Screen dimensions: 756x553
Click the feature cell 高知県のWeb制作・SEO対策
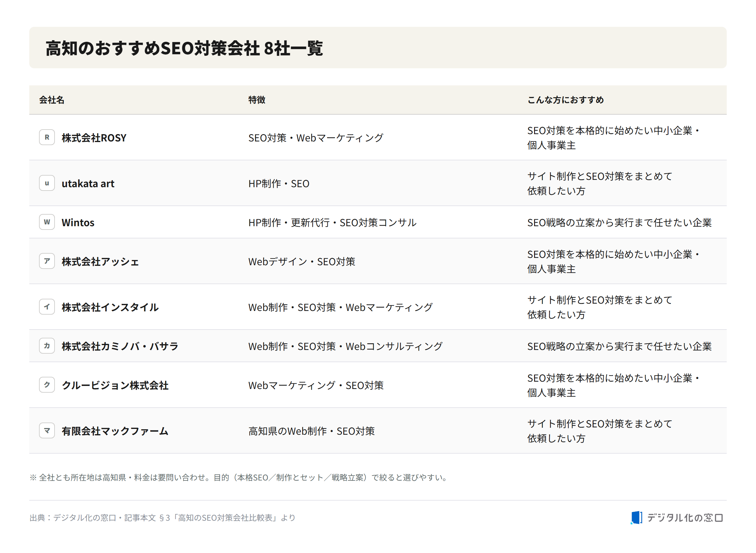pyautogui.click(x=311, y=431)
